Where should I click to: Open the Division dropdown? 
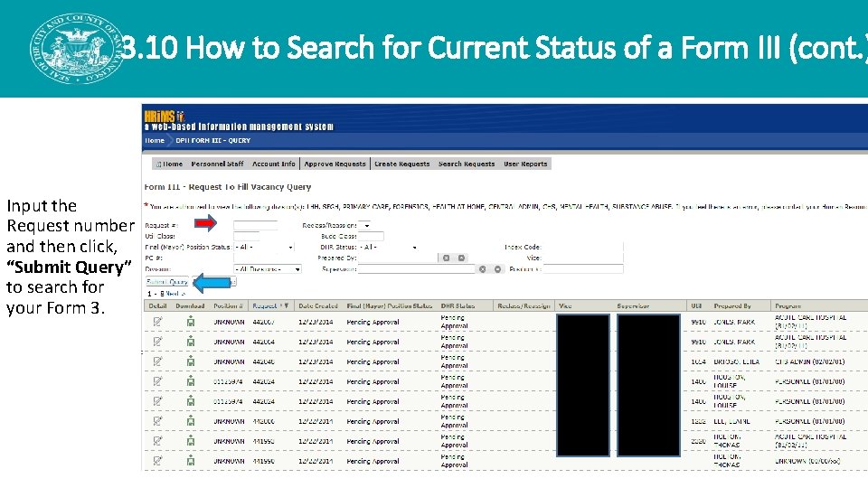pyautogui.click(x=268, y=269)
